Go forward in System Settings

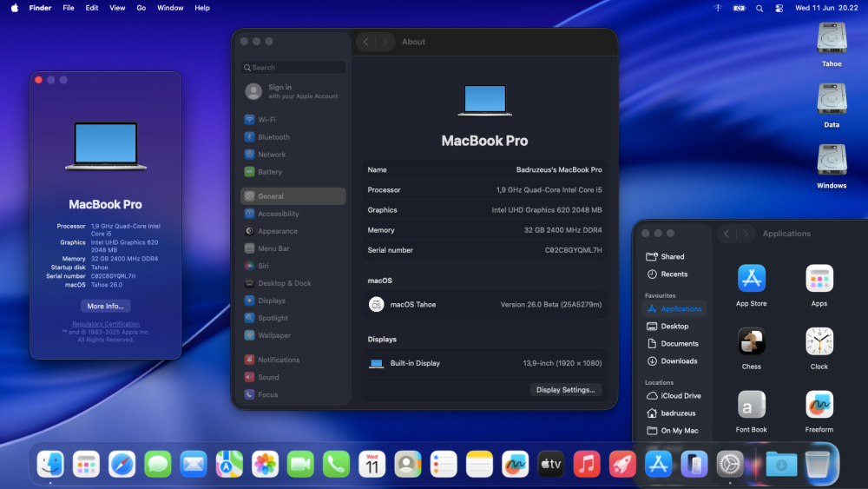click(385, 42)
